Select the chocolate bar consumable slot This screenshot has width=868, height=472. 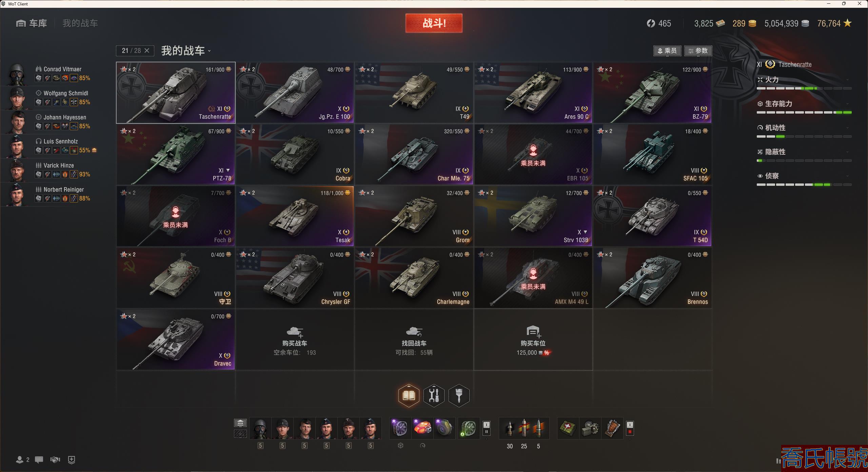point(612,428)
